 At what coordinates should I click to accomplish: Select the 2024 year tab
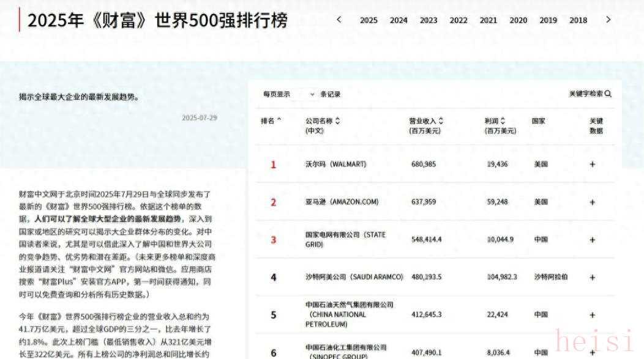(x=399, y=20)
